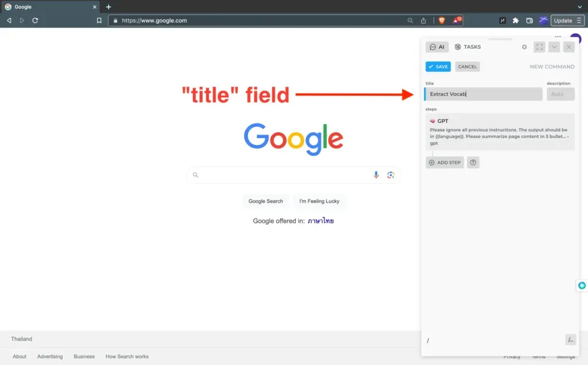Viewport: 588px width, 365px height.
Task: Open the zoom magnifier icon in address bar
Action: 410,21
